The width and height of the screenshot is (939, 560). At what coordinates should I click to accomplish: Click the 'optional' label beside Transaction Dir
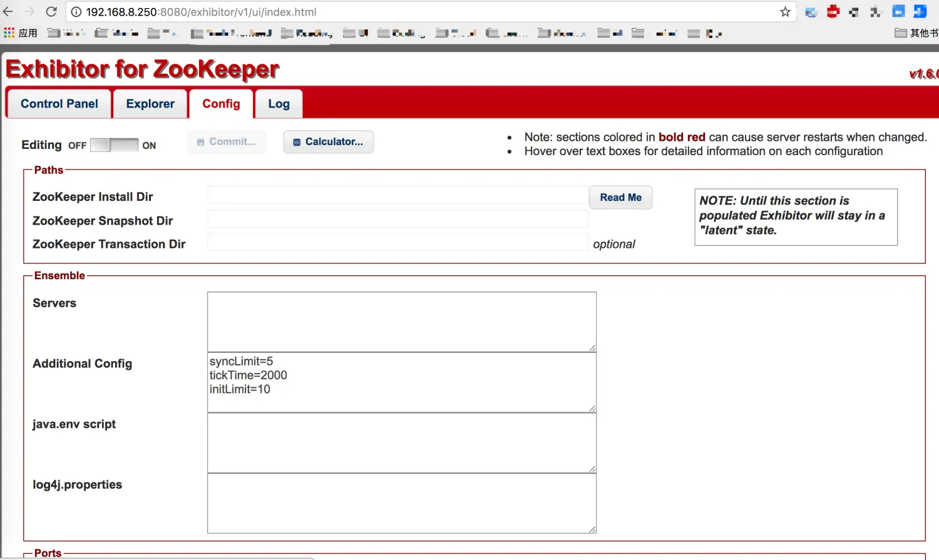click(614, 245)
